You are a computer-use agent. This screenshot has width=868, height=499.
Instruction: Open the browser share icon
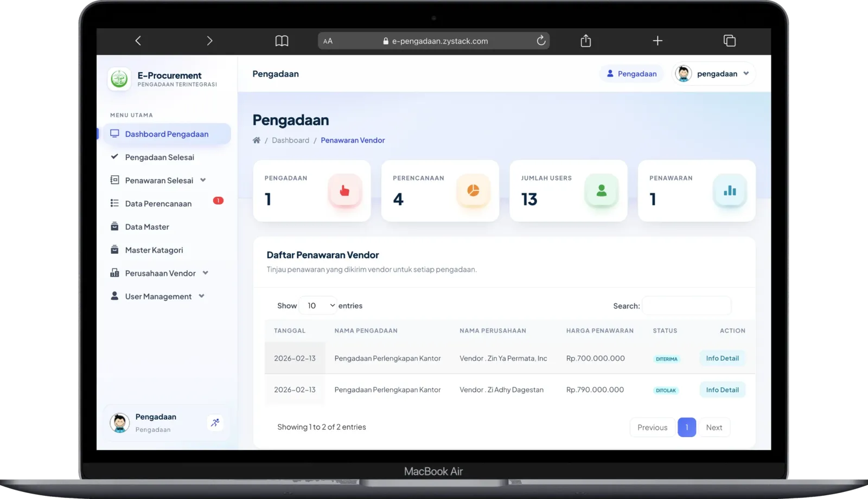point(586,41)
